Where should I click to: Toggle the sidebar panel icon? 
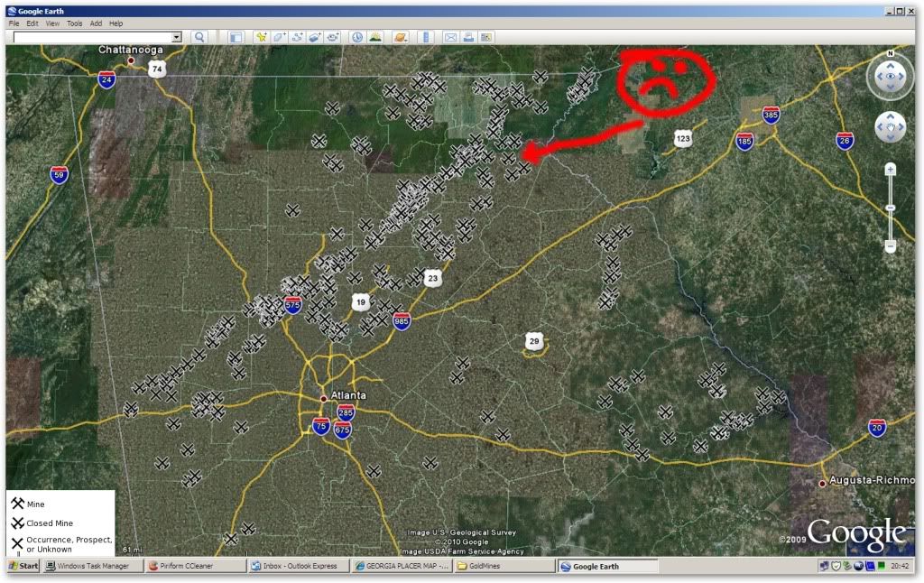tap(236, 37)
